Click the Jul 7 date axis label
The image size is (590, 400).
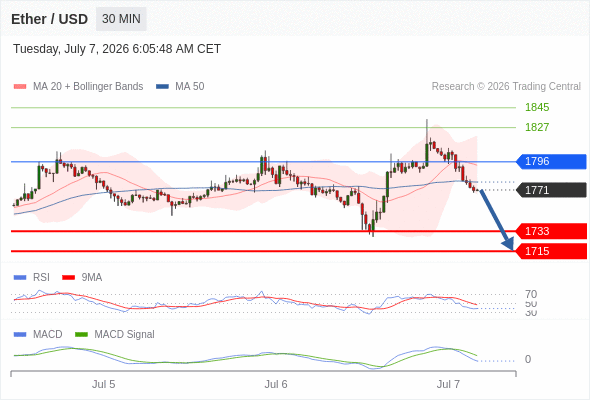(x=448, y=384)
